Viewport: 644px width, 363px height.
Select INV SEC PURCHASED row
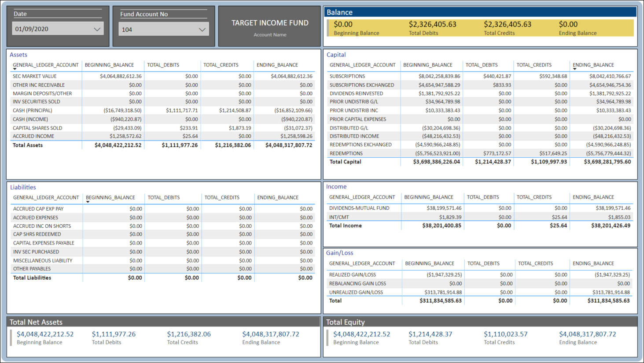163,252
